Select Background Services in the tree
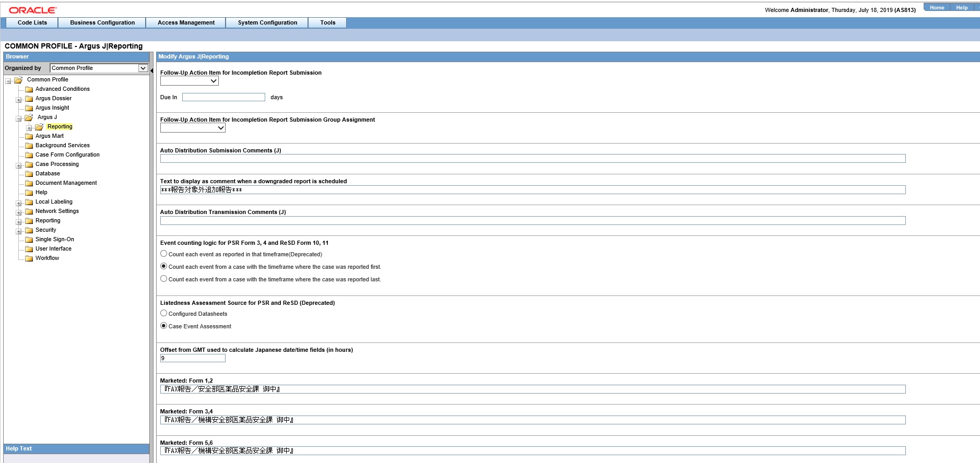 (x=63, y=145)
